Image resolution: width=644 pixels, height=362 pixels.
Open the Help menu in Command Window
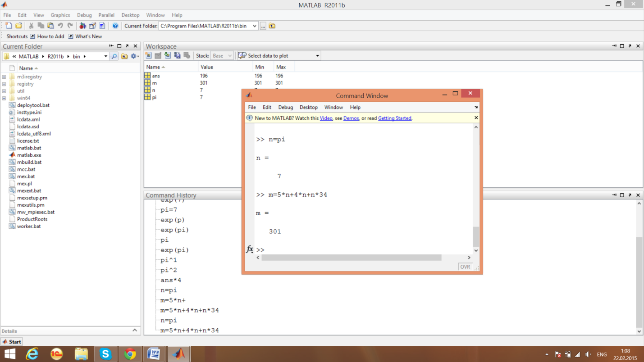click(355, 107)
